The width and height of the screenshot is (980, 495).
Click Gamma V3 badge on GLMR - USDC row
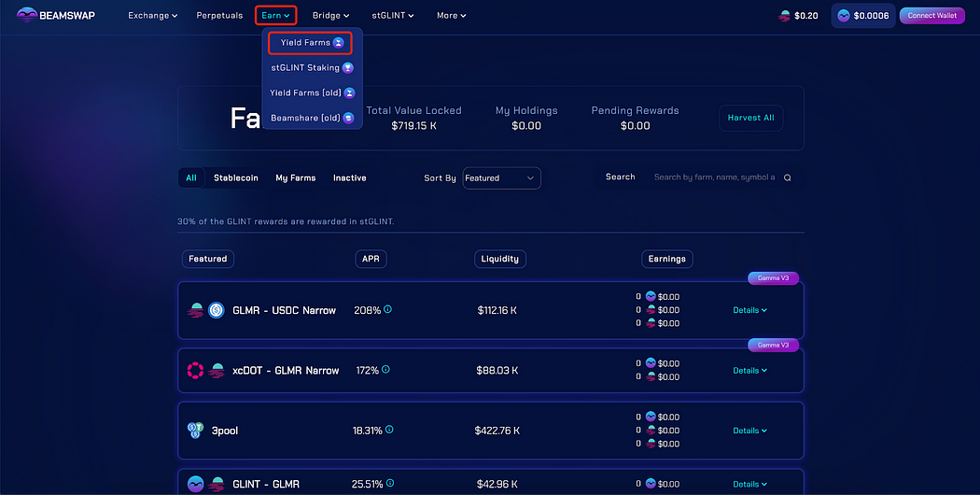773,277
